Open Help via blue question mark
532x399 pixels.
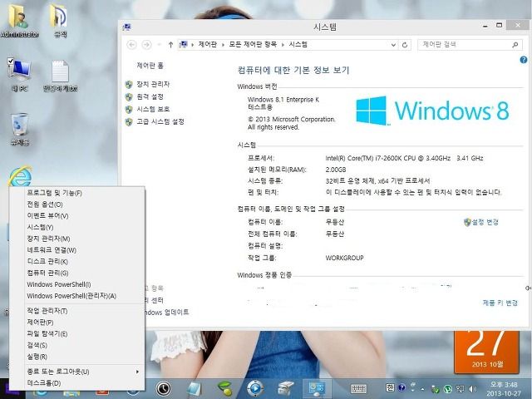[x=524, y=60]
